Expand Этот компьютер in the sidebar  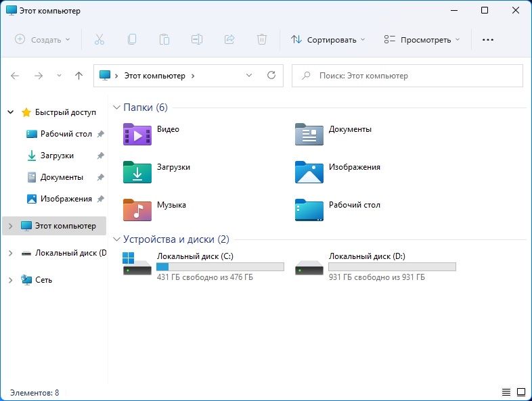pos(11,226)
